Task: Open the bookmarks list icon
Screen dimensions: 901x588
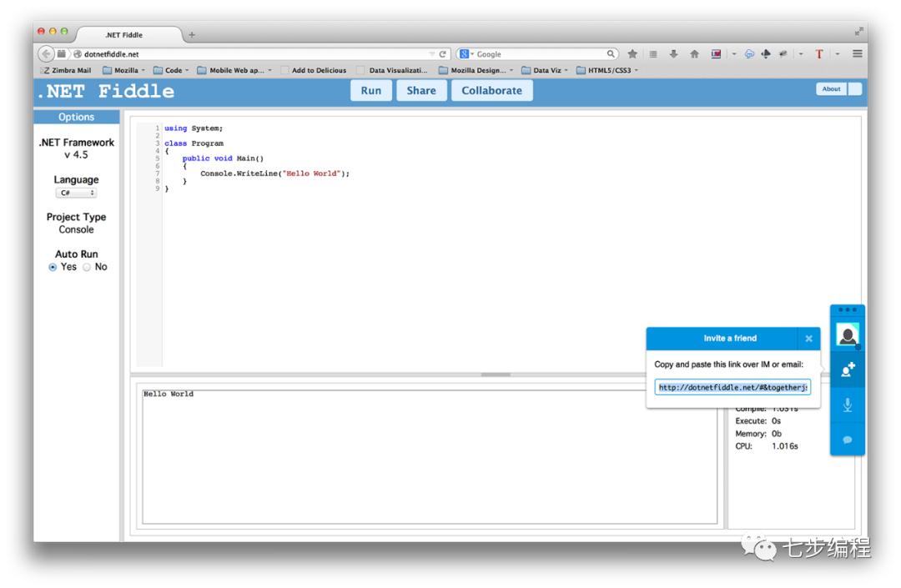Action: coord(653,54)
